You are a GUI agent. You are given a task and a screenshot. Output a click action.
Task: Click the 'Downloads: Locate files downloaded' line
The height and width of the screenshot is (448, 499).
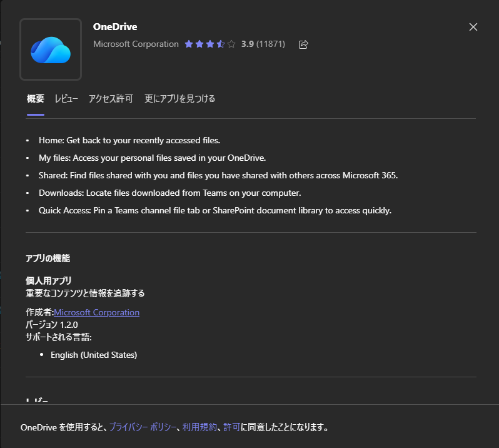click(169, 193)
